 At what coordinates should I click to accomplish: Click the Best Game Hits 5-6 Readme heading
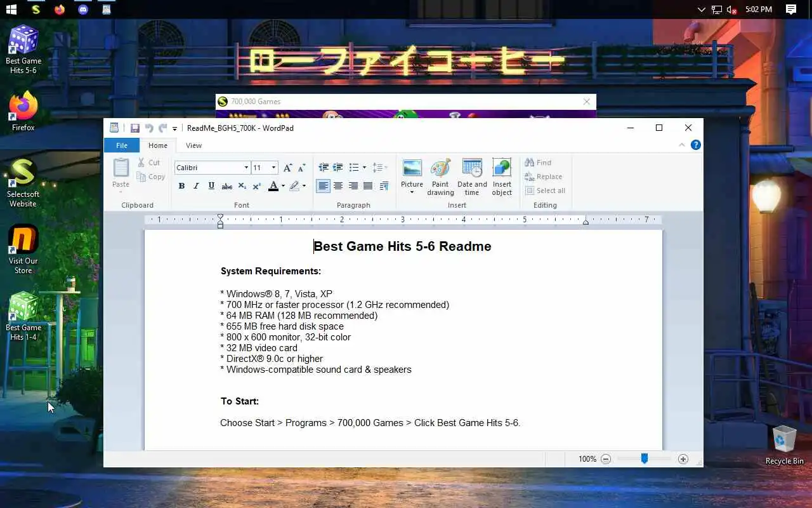point(402,246)
